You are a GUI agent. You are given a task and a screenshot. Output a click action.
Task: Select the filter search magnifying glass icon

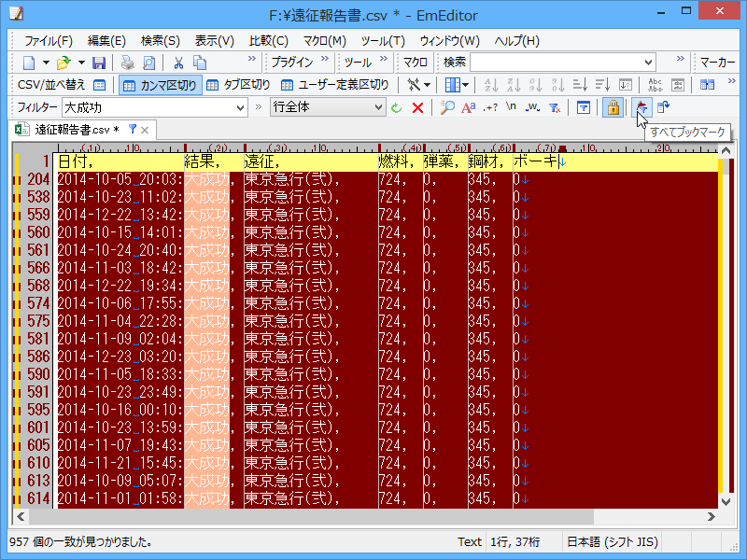(446, 107)
